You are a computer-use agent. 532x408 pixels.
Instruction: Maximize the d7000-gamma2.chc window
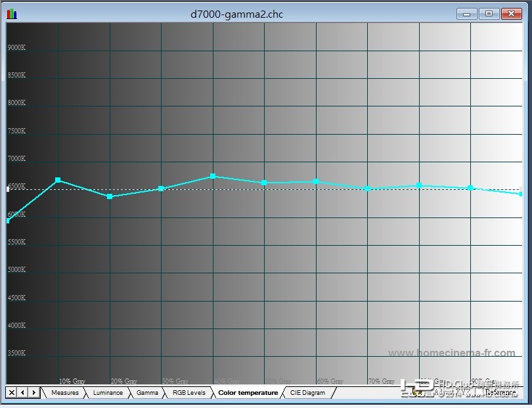point(489,14)
